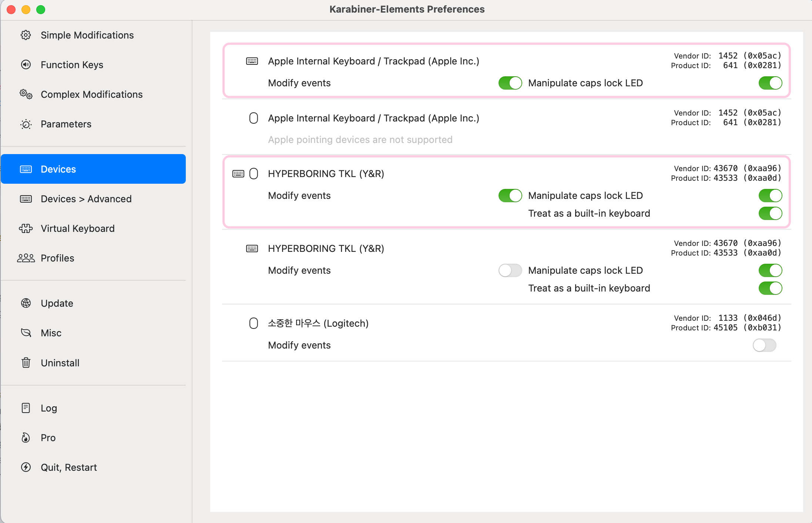The width and height of the screenshot is (812, 523).
Task: Toggle built-in keyboard for first HYPERBORING TKL
Action: tap(770, 213)
